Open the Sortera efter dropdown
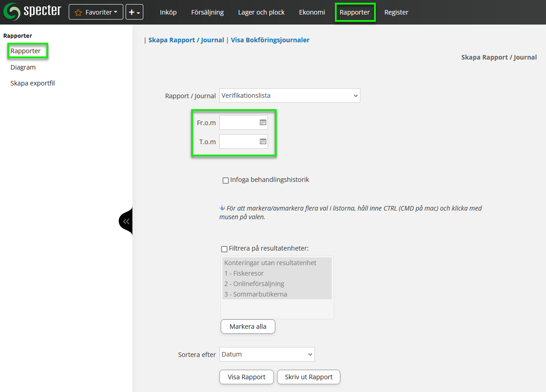The width and height of the screenshot is (546, 392). pos(267,354)
